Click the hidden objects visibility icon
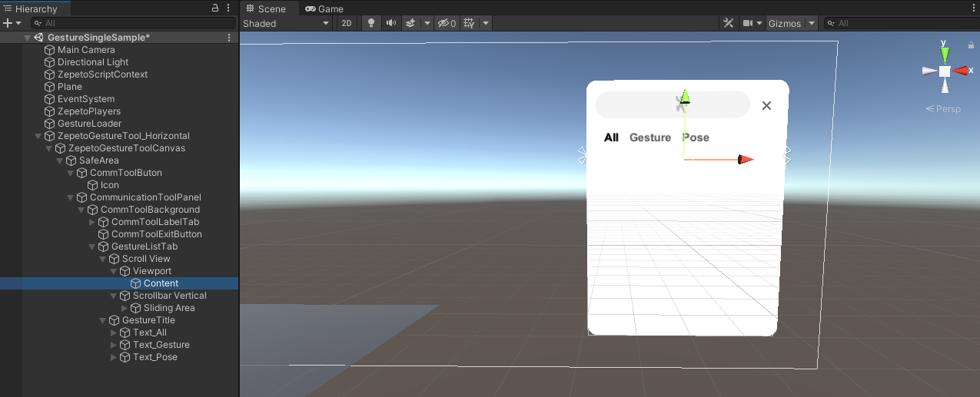Image resolution: width=980 pixels, height=397 pixels. 446,23
